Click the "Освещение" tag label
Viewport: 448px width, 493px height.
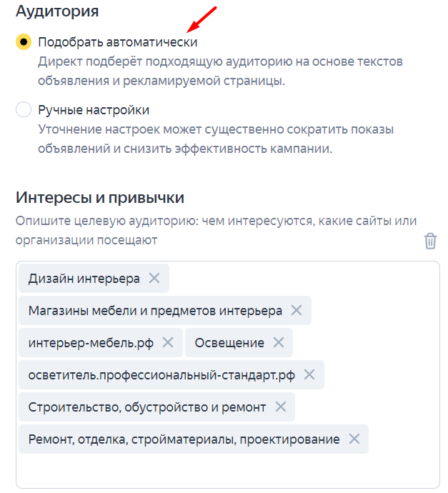point(229,343)
